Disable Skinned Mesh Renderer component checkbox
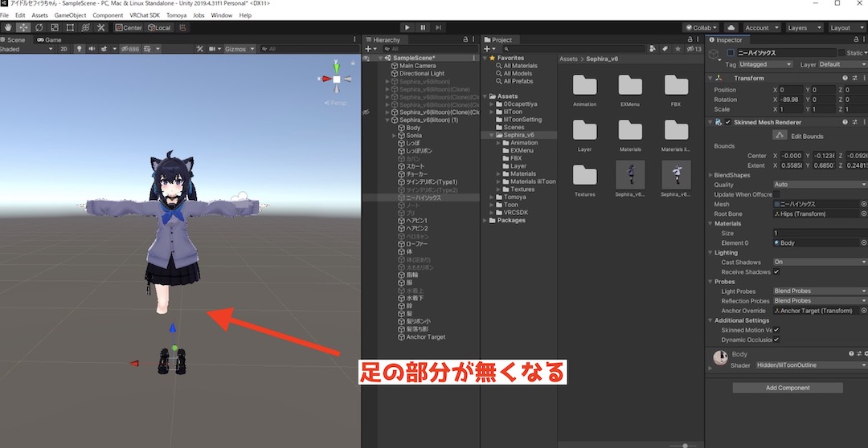The width and height of the screenshot is (868, 448). tap(728, 122)
